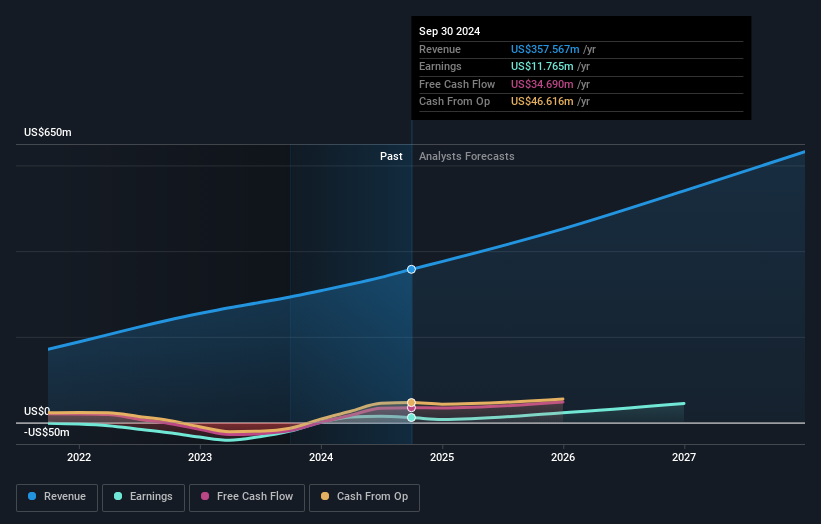821x524 pixels.
Task: Click the Cash From Op label in tooltip
Action: tap(454, 102)
